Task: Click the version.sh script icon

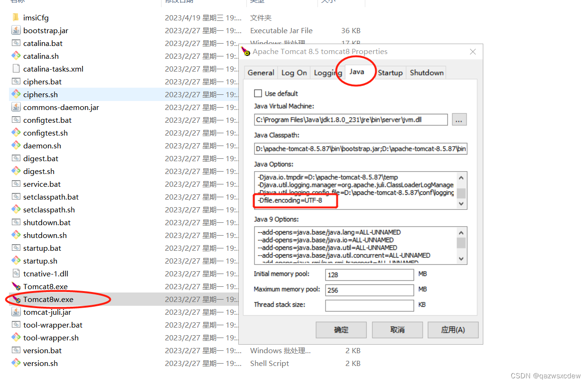Action: click(16, 363)
